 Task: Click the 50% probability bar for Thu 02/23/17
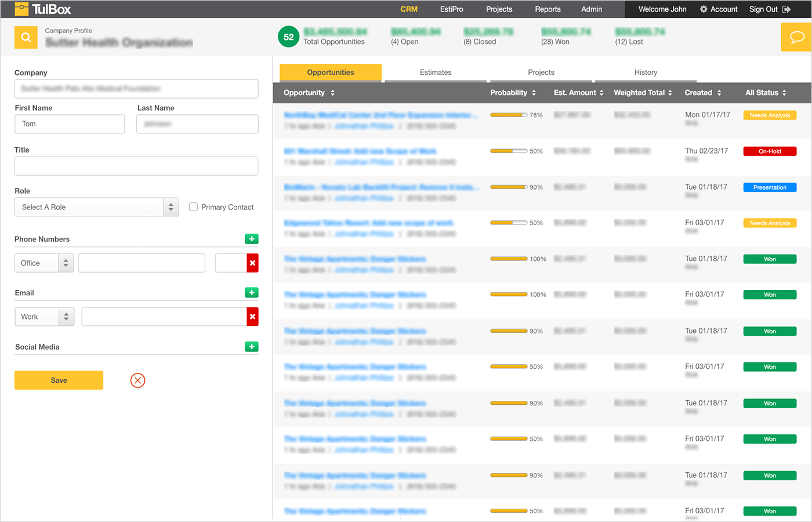click(x=509, y=151)
